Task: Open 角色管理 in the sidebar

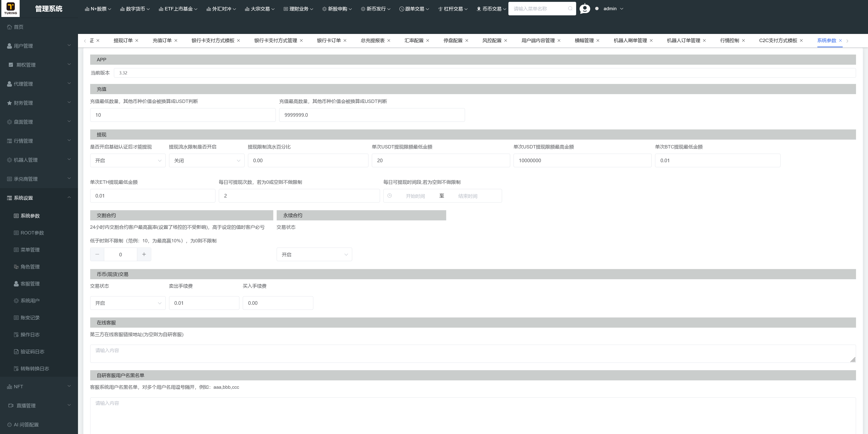Action: tap(39, 267)
